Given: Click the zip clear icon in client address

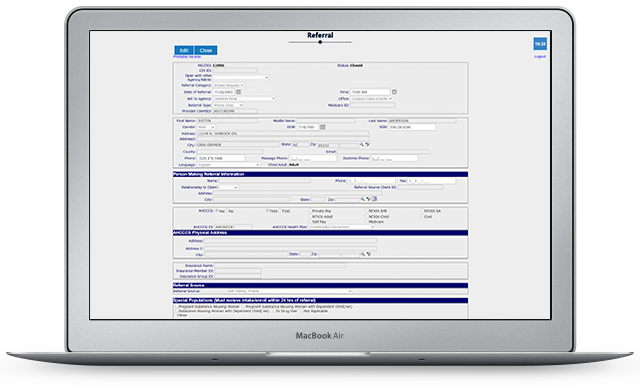Looking at the screenshot, I should (367, 144).
